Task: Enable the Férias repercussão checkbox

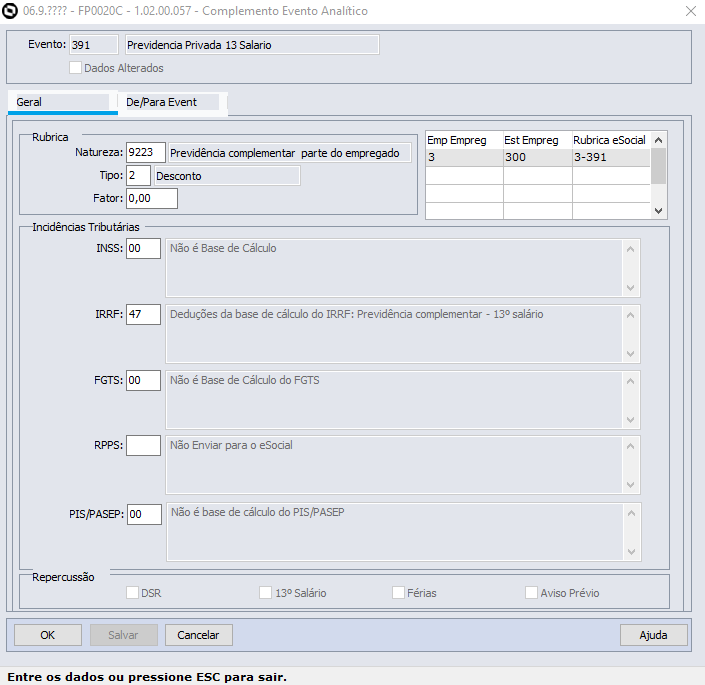Action: (x=398, y=592)
